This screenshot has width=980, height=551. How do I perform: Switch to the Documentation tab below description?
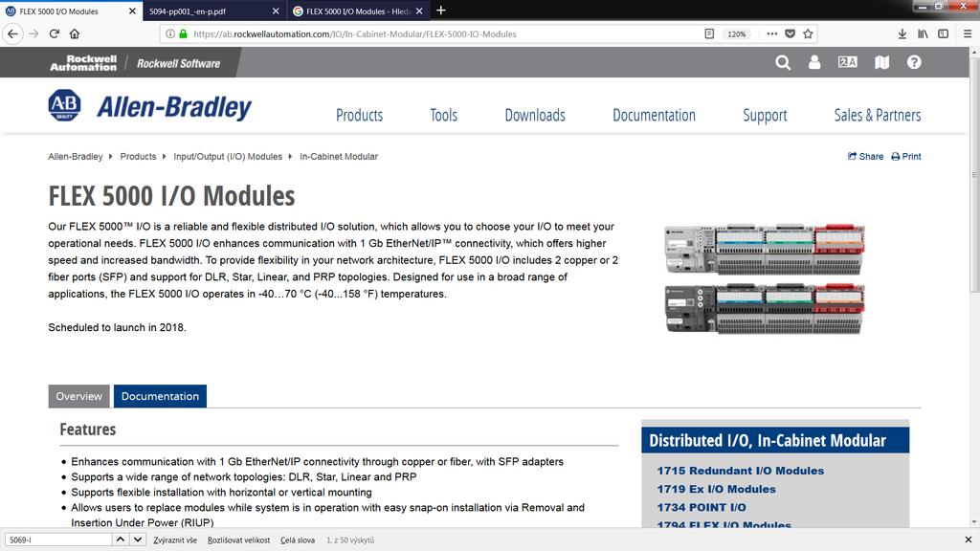click(x=160, y=396)
